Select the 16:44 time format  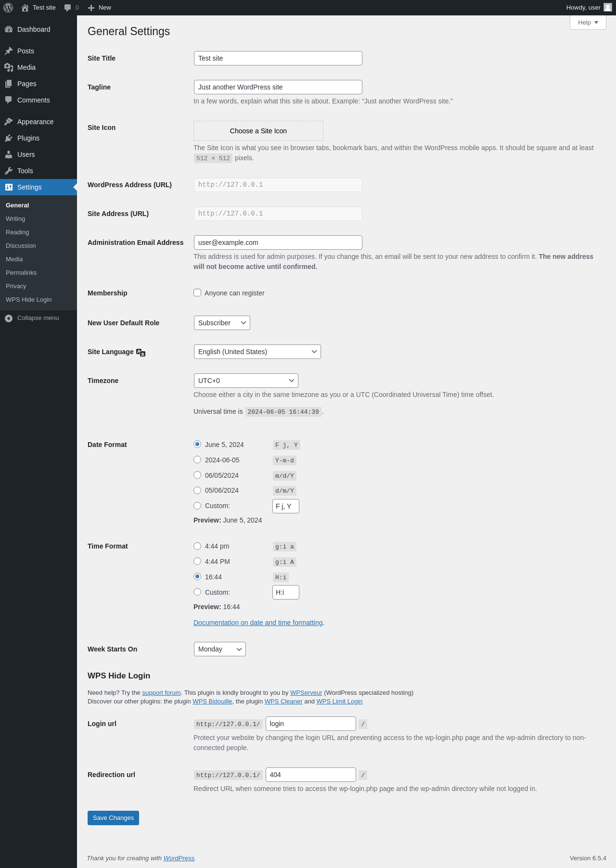point(197,576)
